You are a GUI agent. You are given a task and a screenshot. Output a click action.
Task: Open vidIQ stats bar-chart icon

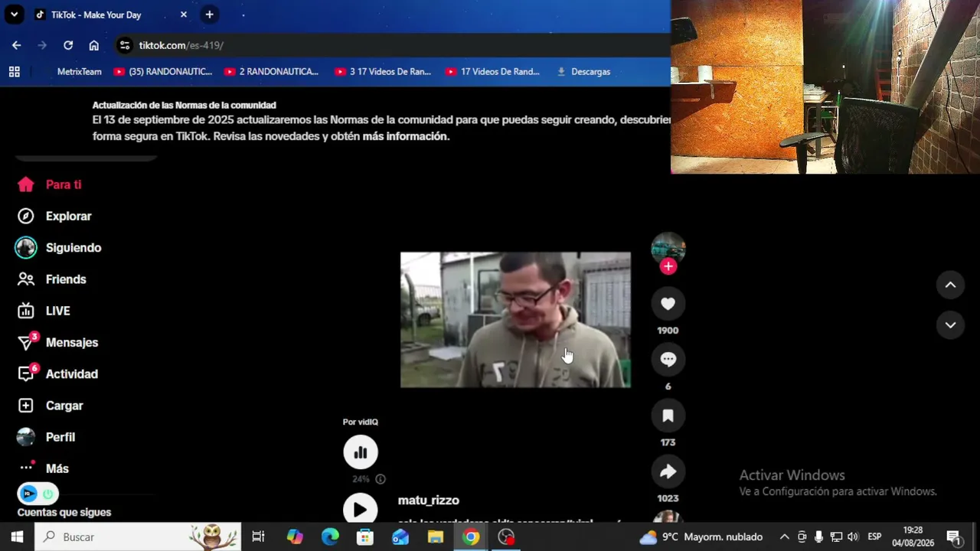tap(361, 452)
